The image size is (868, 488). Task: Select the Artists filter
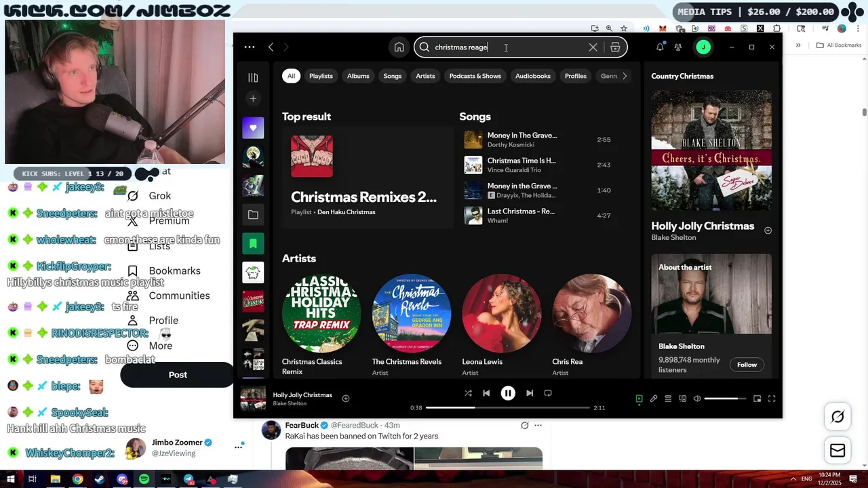[425, 76]
